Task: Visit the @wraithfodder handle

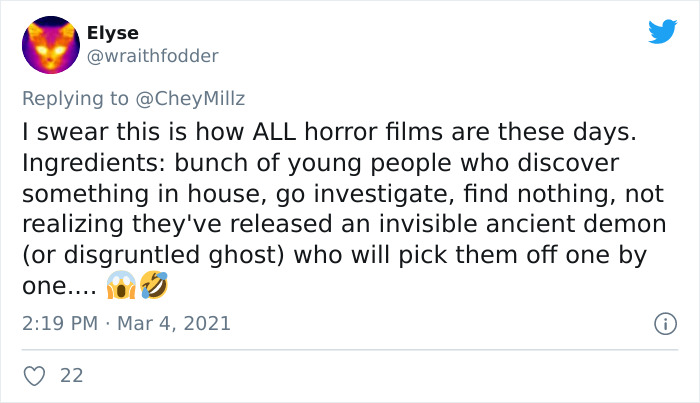Action: click(x=152, y=56)
